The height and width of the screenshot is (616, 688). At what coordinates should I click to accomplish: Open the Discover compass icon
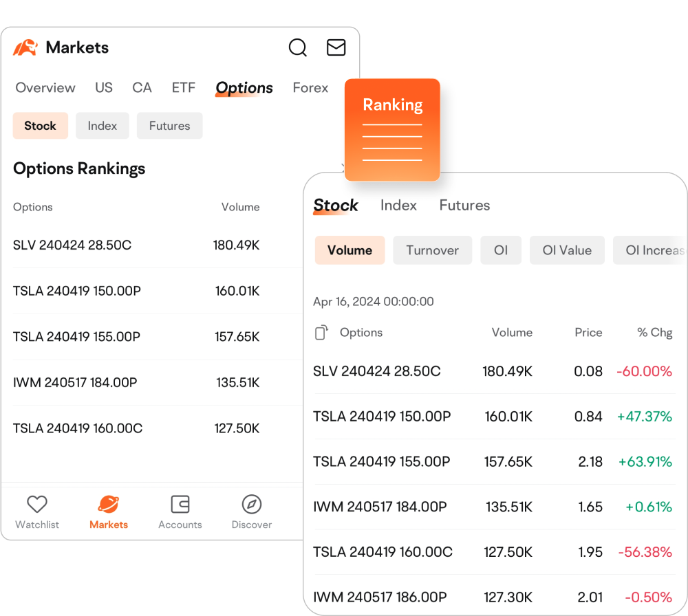pyautogui.click(x=251, y=504)
